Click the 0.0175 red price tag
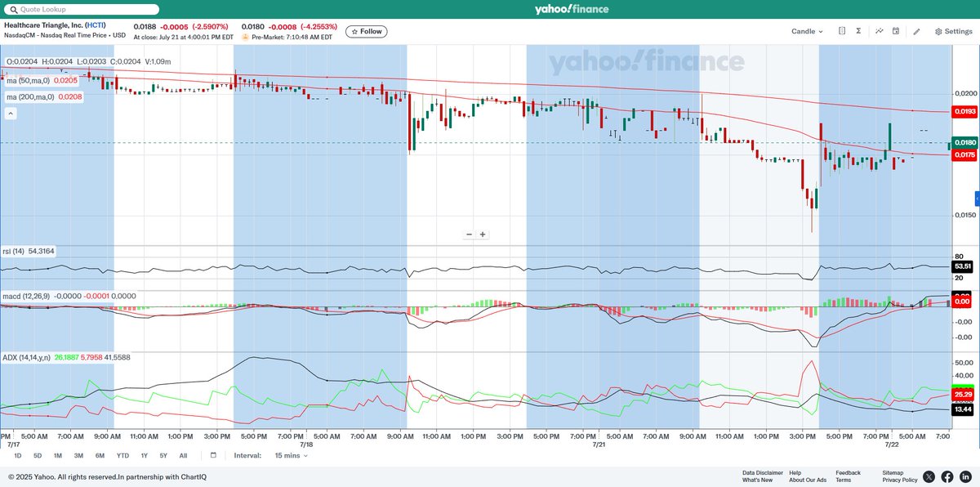This screenshot has width=980, height=487. coord(964,154)
